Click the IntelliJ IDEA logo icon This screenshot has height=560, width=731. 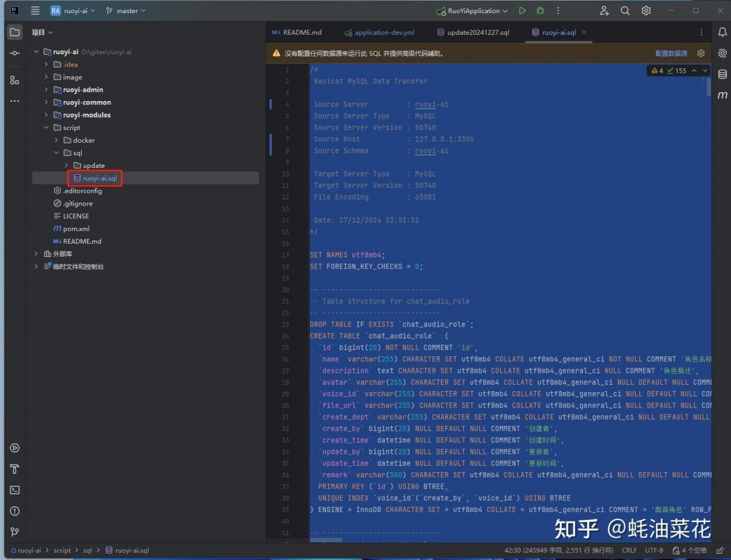(15, 10)
